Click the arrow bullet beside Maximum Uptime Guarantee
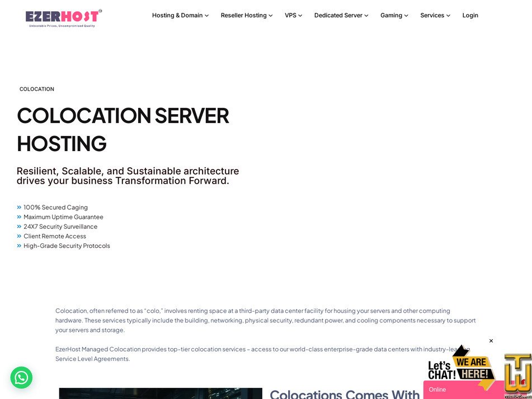The image size is (532, 399). (19, 217)
